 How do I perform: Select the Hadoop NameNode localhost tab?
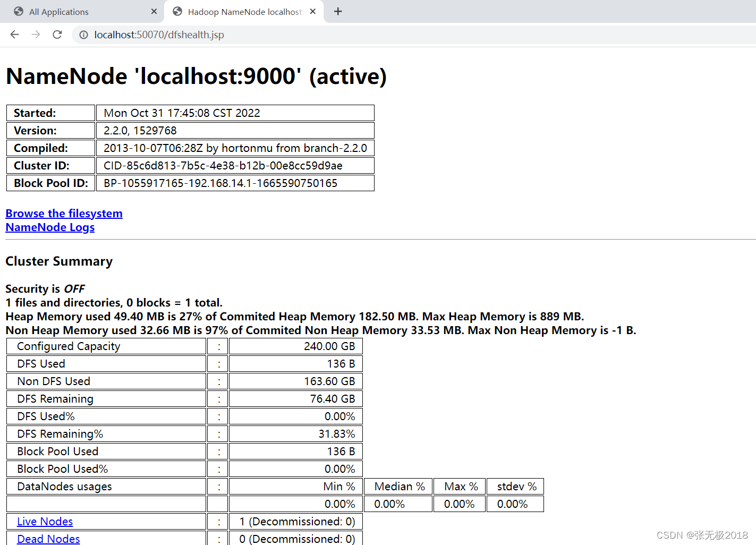click(x=245, y=12)
